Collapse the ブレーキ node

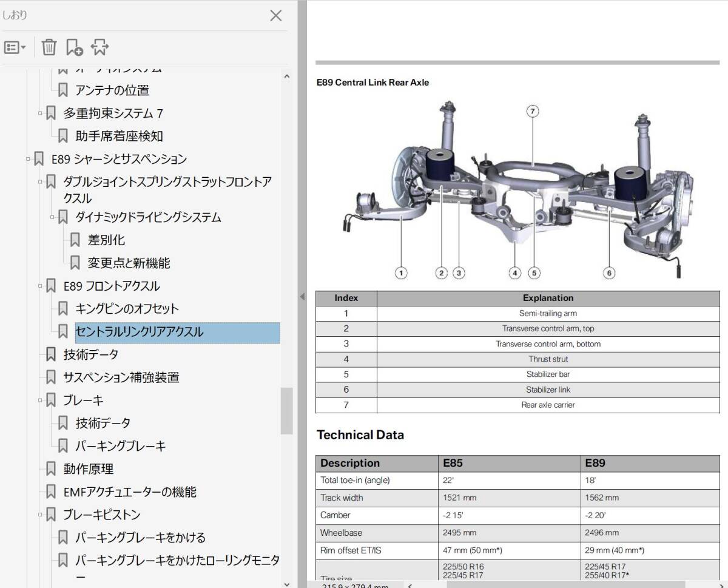[40, 400]
